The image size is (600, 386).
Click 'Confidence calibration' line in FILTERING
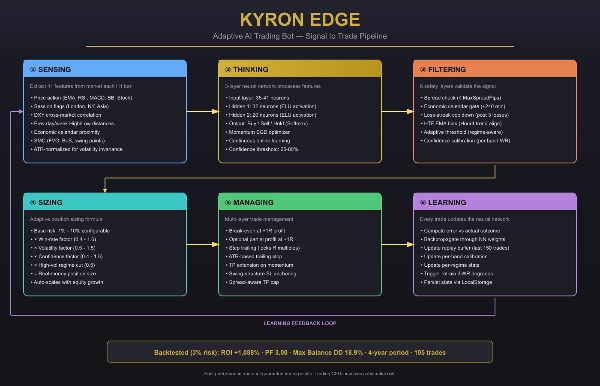(x=466, y=141)
